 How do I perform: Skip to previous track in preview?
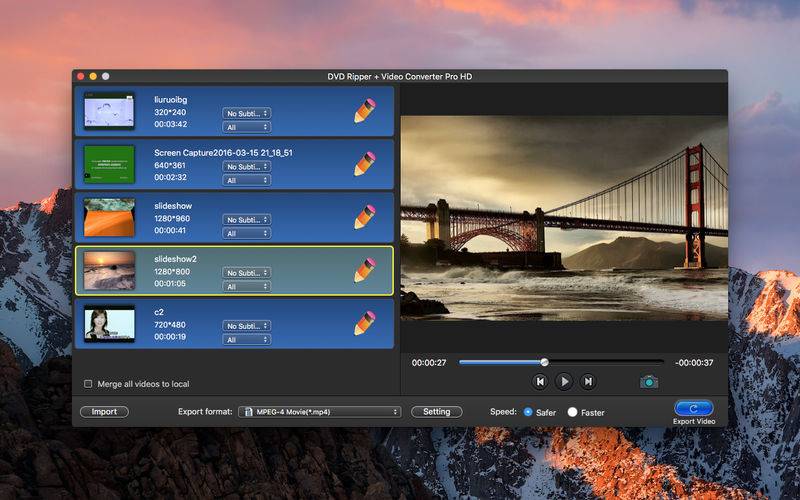tap(540, 382)
